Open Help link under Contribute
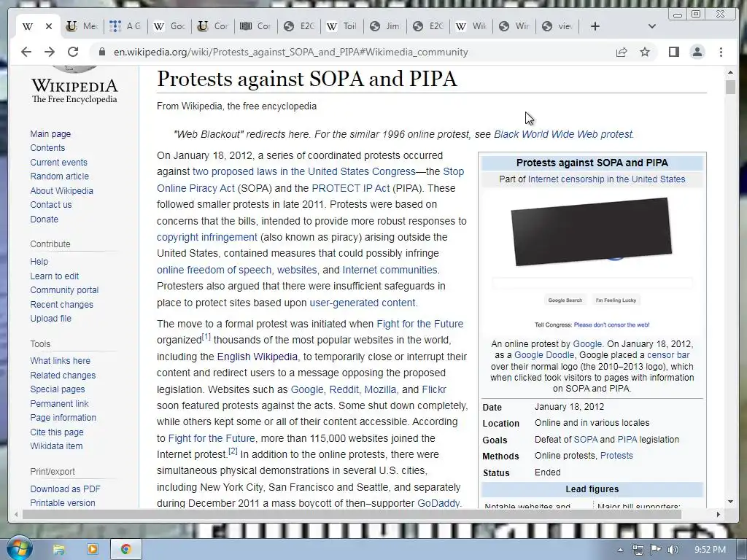 (x=39, y=262)
